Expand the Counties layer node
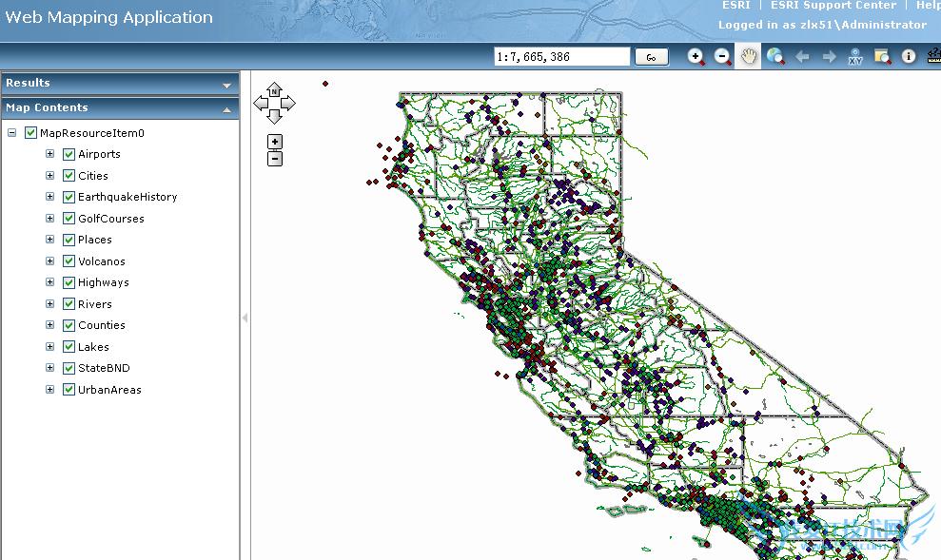Viewport: 941px width, 560px height. [x=49, y=324]
